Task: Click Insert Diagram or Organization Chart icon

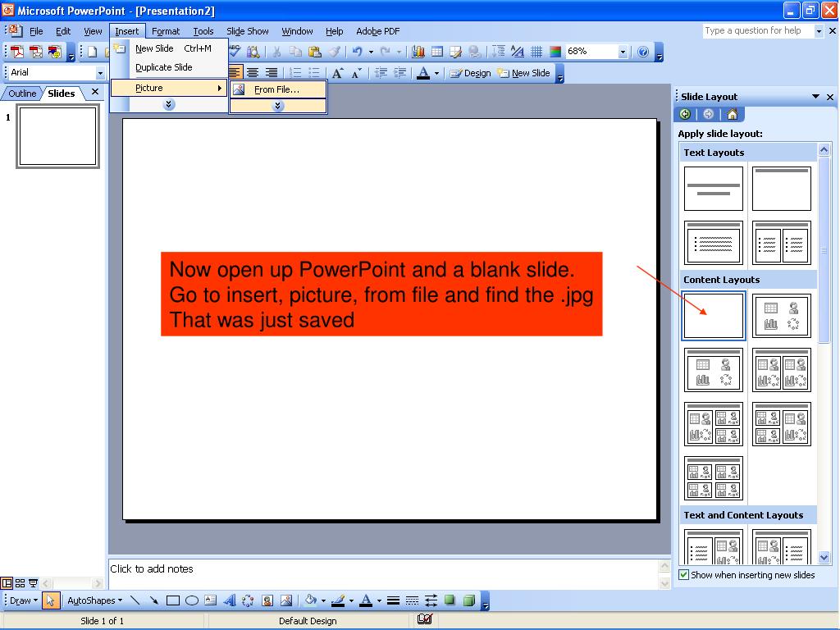Action: tap(248, 600)
